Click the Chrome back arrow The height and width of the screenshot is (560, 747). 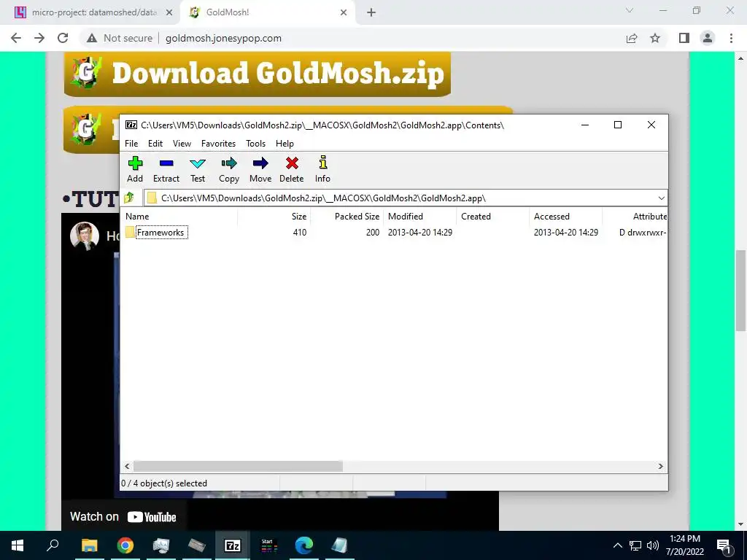point(16,38)
